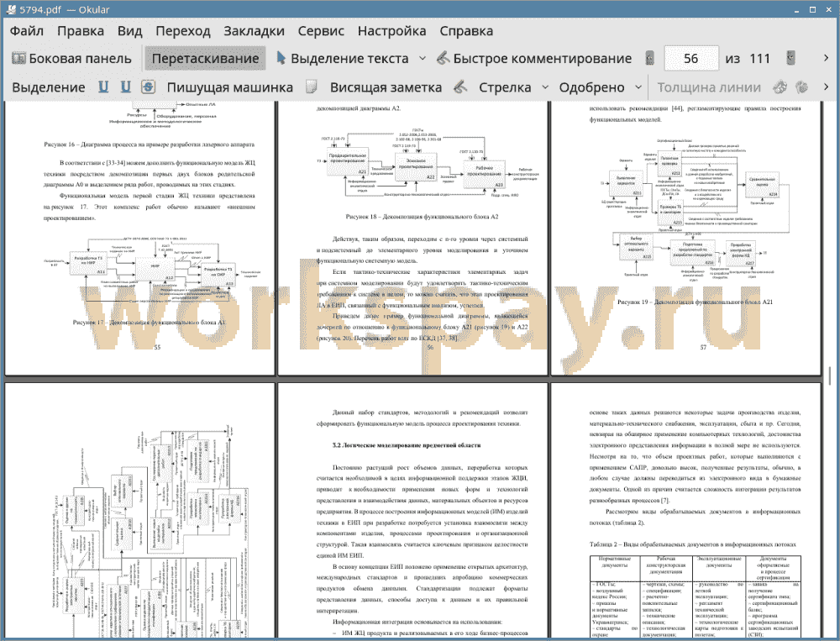Viewport: 840px width, 641px height.
Task: Select the straight underline annotation tool
Action: point(103,87)
